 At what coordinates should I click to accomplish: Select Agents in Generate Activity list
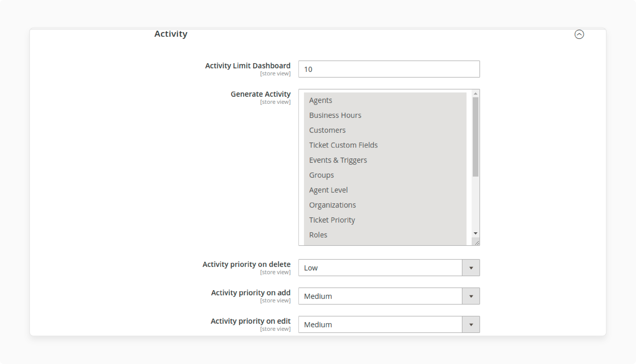click(x=385, y=100)
